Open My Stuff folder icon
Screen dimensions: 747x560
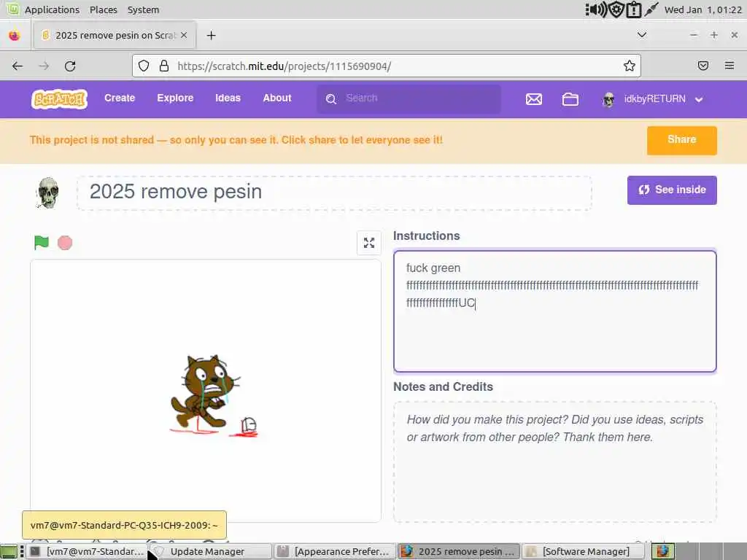click(x=570, y=99)
